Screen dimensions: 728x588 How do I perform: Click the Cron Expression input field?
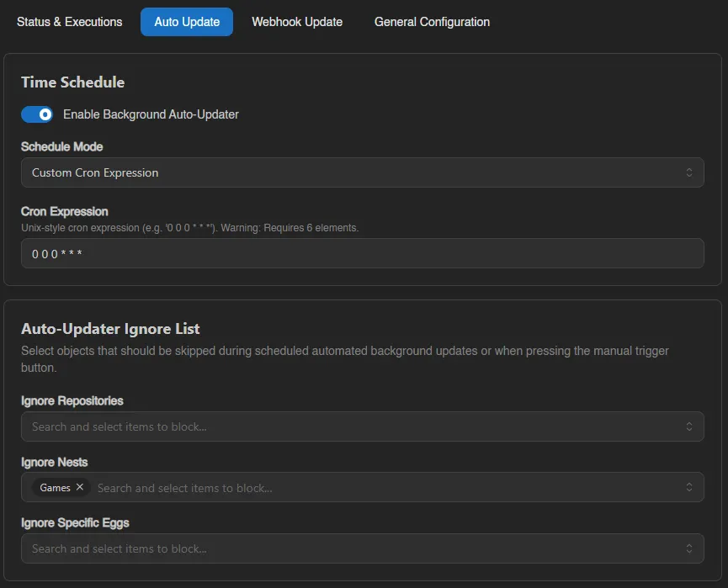pyautogui.click(x=362, y=253)
